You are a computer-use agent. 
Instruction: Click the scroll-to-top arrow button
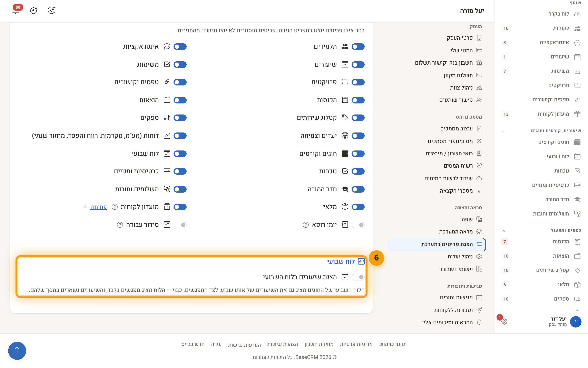pos(17,350)
